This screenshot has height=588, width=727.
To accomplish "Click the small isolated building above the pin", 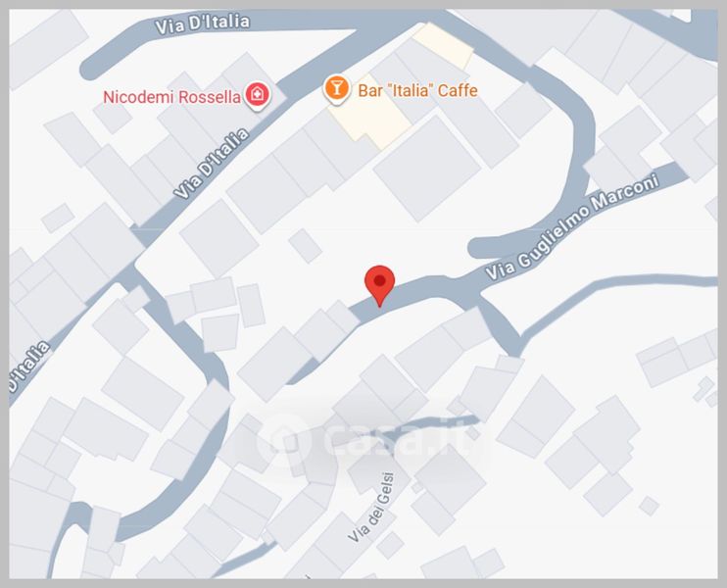I will click(x=305, y=246).
